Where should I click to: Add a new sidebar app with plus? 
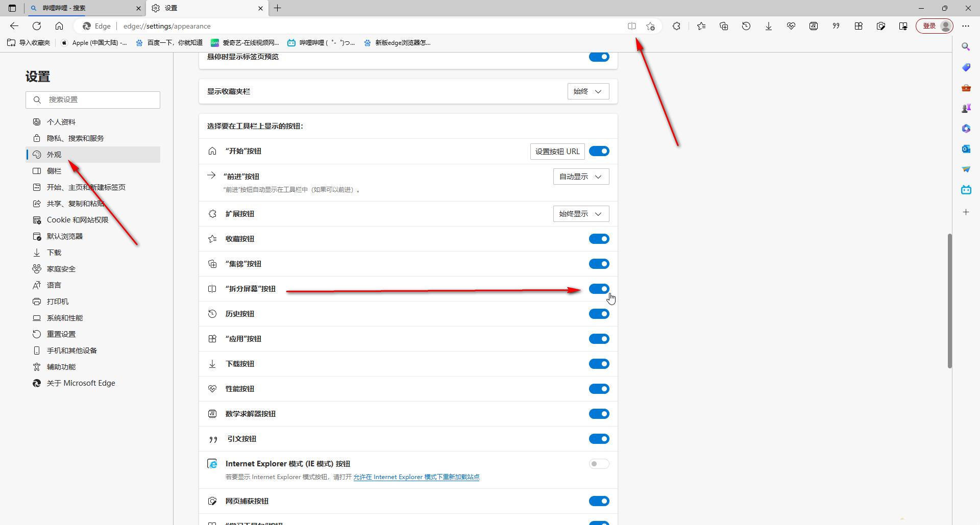pyautogui.click(x=966, y=212)
